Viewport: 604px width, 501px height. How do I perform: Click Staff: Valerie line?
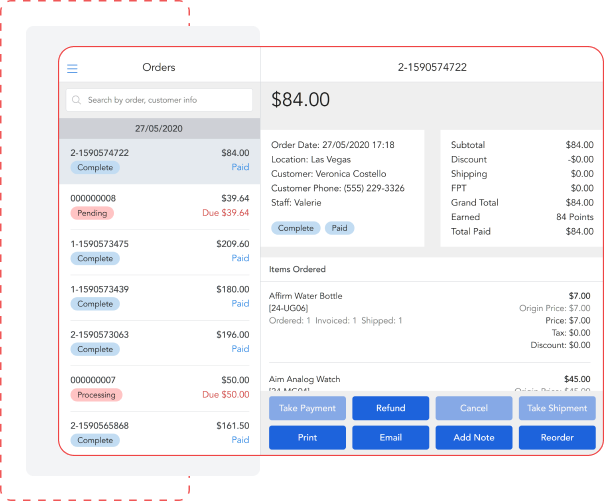pos(296,203)
